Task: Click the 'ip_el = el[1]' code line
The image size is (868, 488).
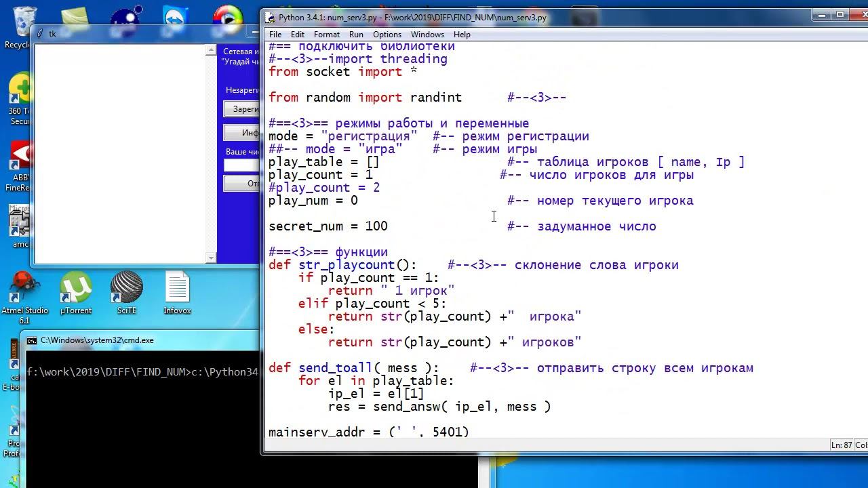Action: coord(376,394)
